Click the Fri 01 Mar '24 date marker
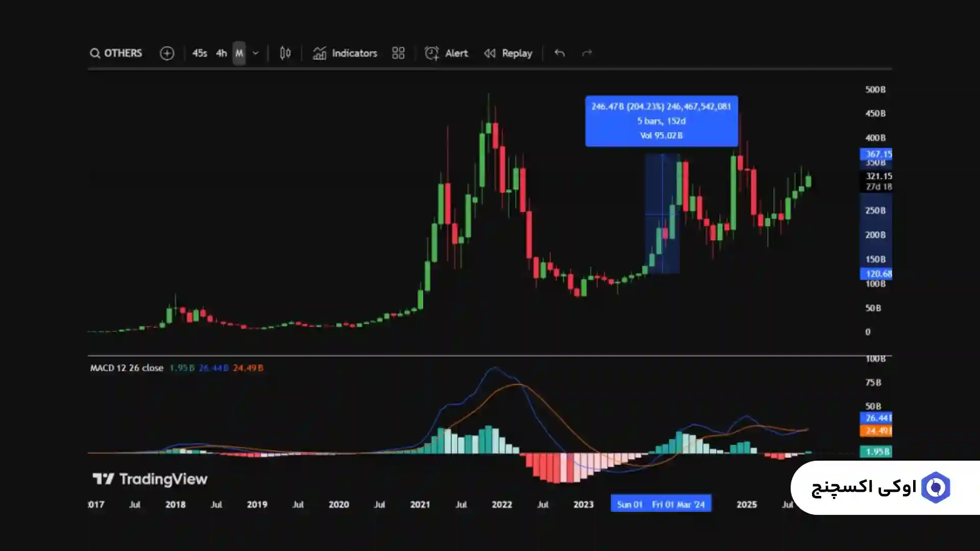The image size is (980, 551). [678, 504]
